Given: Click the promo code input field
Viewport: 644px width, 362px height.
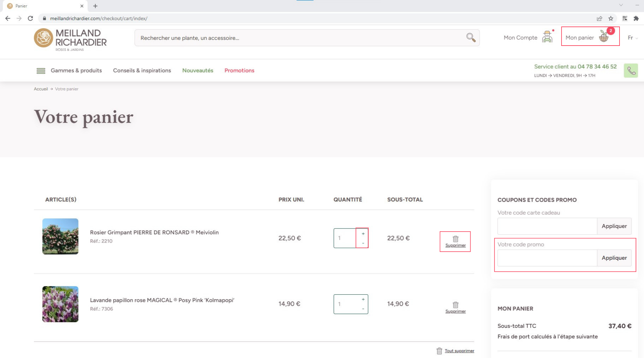Looking at the screenshot, I should point(547,258).
